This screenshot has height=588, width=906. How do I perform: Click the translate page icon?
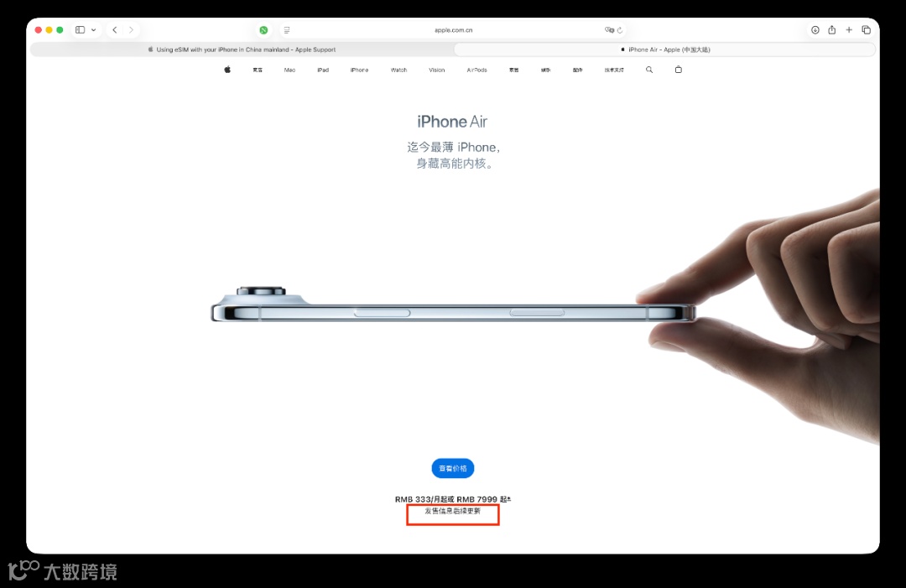[x=609, y=30]
